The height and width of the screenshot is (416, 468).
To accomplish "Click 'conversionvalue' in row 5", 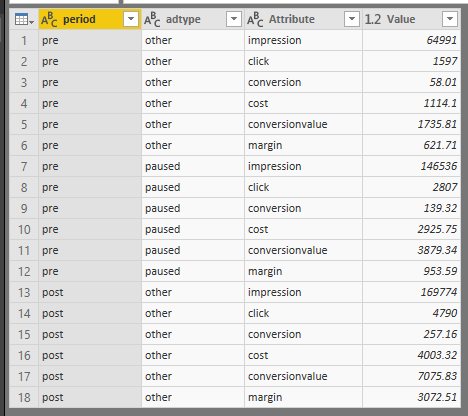I will coord(288,124).
